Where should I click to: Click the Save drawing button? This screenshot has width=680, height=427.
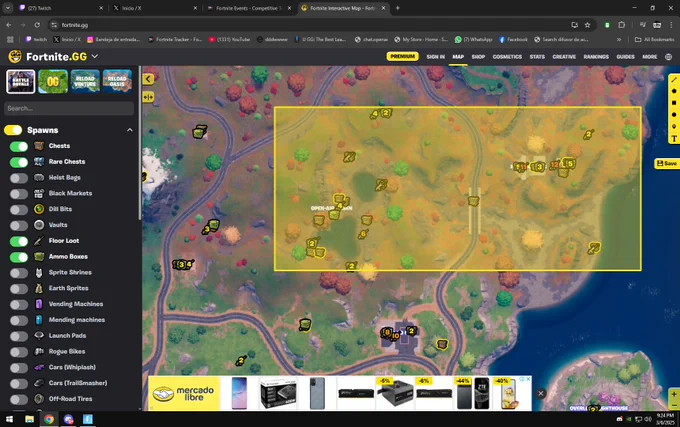[x=667, y=163]
